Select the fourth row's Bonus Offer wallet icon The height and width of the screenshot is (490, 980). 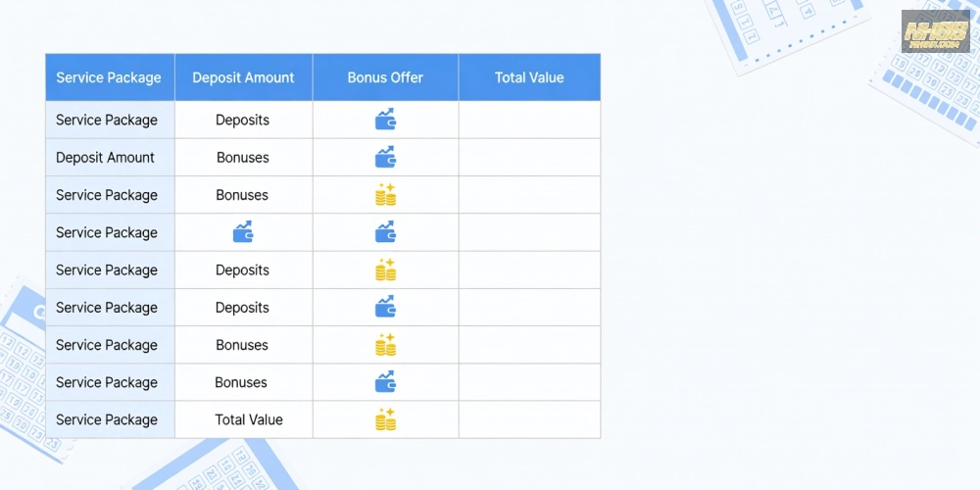click(x=385, y=232)
